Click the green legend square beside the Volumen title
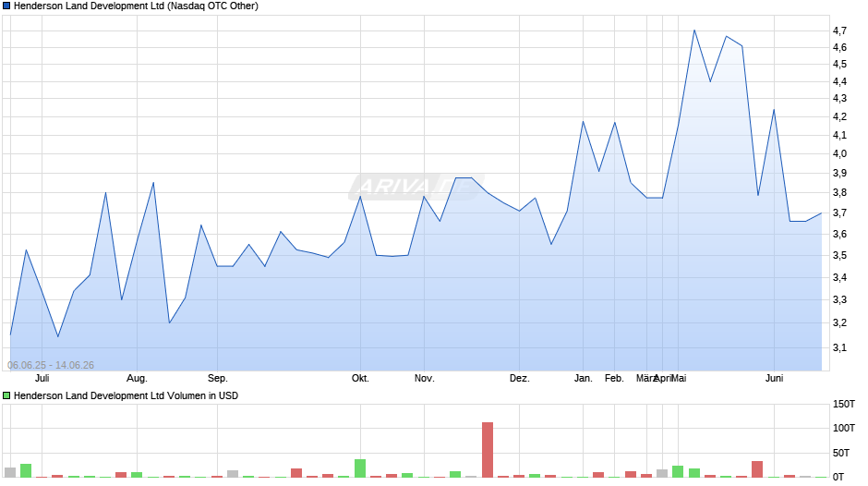The width and height of the screenshot is (868, 486). (x=6, y=395)
